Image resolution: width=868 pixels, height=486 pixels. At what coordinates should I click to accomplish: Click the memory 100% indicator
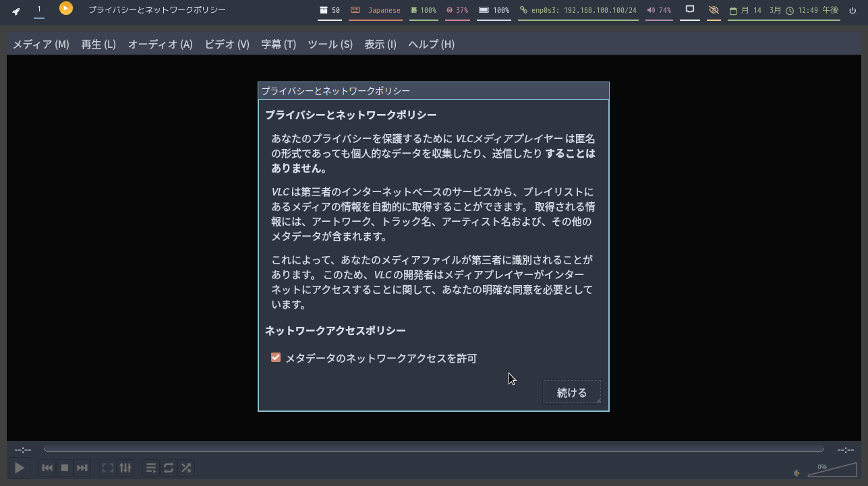(424, 10)
